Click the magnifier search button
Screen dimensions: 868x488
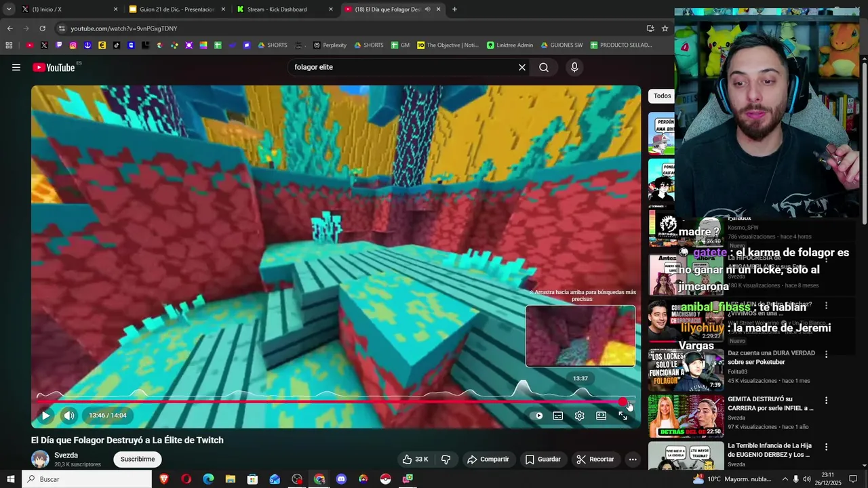click(x=544, y=67)
